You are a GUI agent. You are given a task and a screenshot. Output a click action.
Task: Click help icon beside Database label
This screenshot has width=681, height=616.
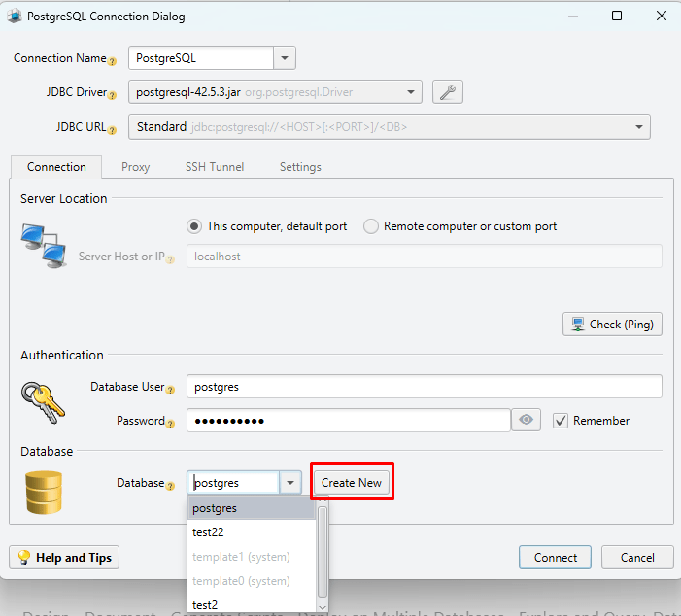(170, 486)
